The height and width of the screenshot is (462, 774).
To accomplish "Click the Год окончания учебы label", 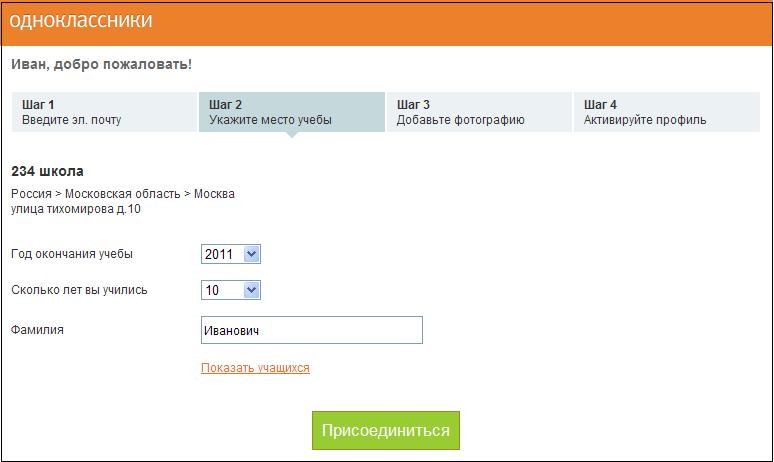I will point(71,254).
